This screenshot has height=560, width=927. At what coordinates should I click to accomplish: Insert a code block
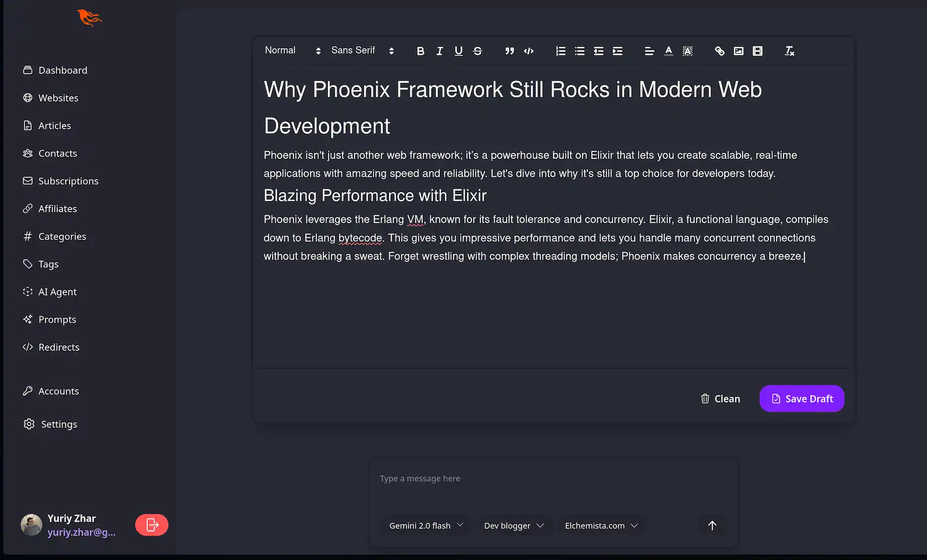point(528,51)
